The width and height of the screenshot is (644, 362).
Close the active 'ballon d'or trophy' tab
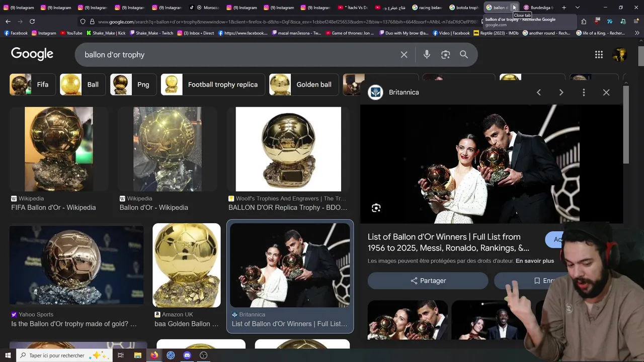514,8
